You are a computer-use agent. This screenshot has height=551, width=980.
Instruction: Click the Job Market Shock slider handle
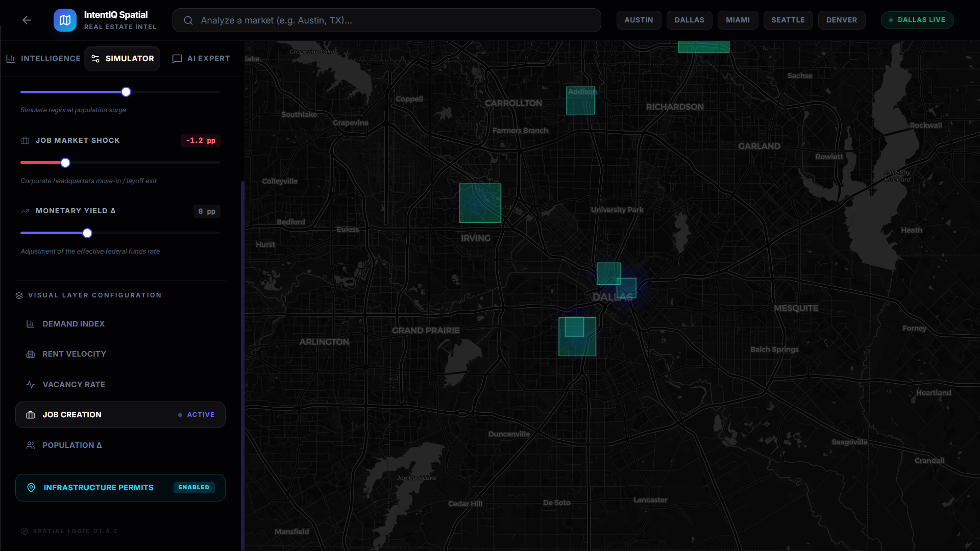[65, 163]
